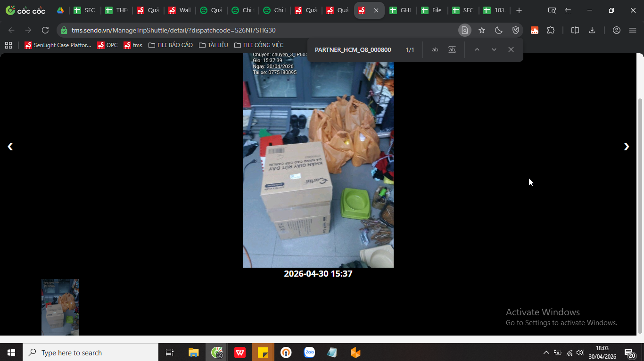
Task: Close the find bar
Action: click(x=511, y=49)
